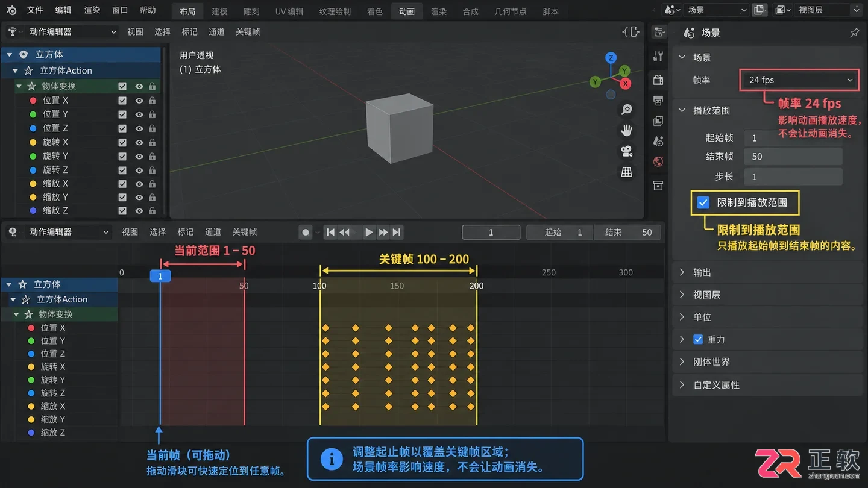Uncheck 限制到播放范围 checkbox
Viewport: 868px width, 488px height.
[703, 202]
